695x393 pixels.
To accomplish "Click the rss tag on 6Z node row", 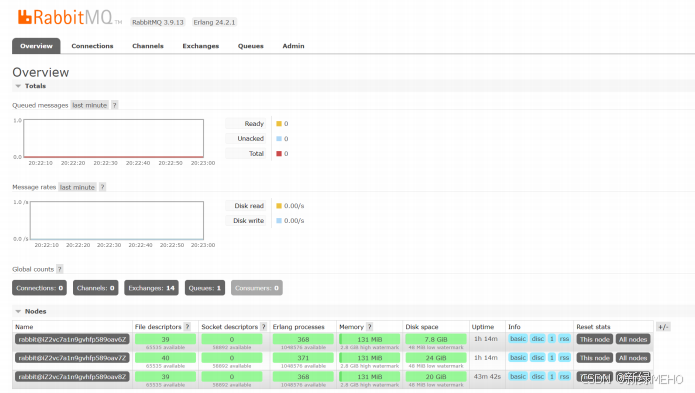I will [x=564, y=339].
